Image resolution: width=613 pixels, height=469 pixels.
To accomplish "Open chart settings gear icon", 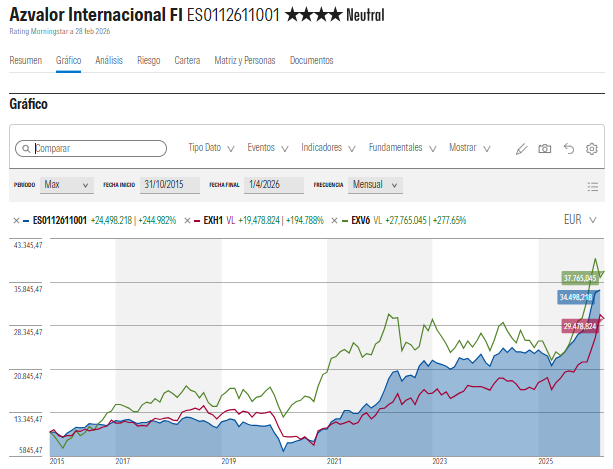I will tap(592, 148).
